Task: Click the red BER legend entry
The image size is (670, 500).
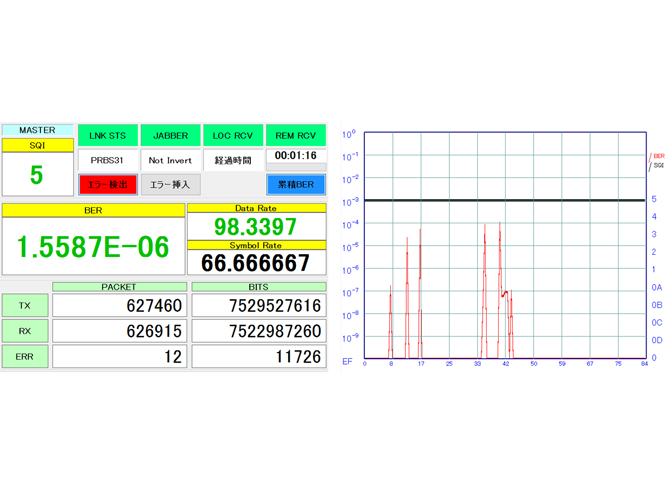Action: tap(658, 156)
